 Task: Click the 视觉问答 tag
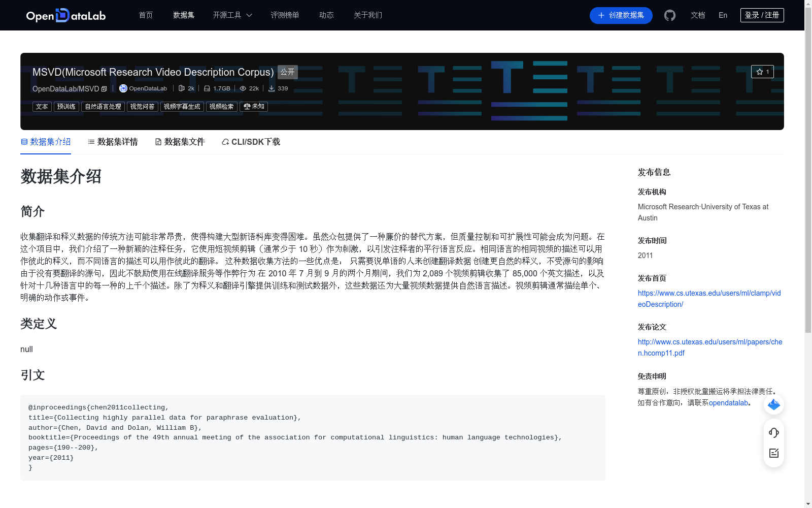(143, 107)
